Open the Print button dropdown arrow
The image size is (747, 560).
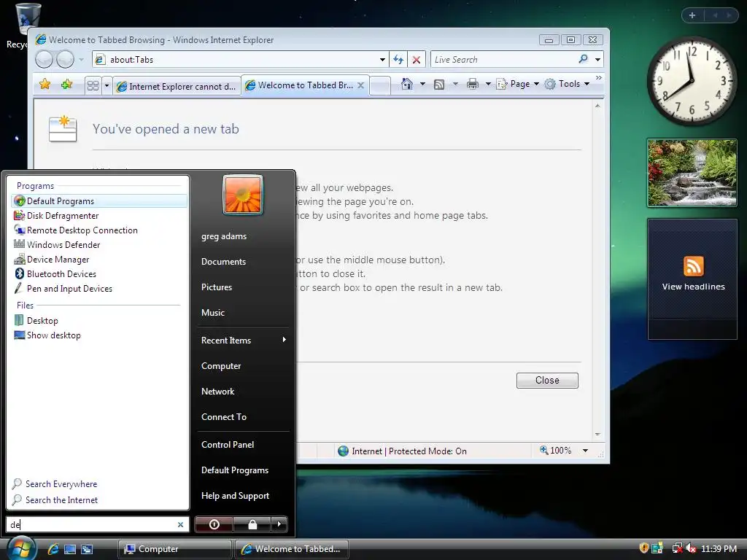click(x=488, y=84)
